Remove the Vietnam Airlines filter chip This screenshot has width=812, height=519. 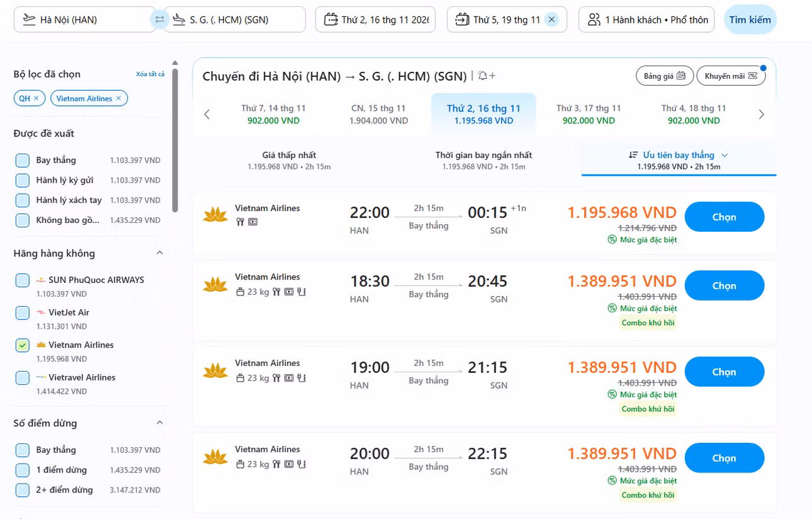tap(118, 98)
